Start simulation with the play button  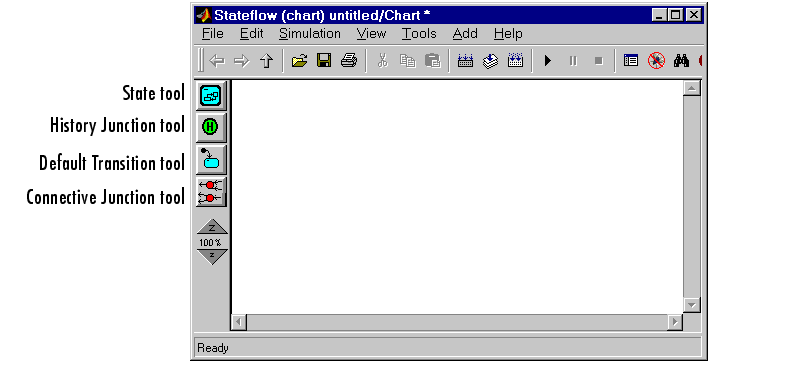pyautogui.click(x=548, y=61)
